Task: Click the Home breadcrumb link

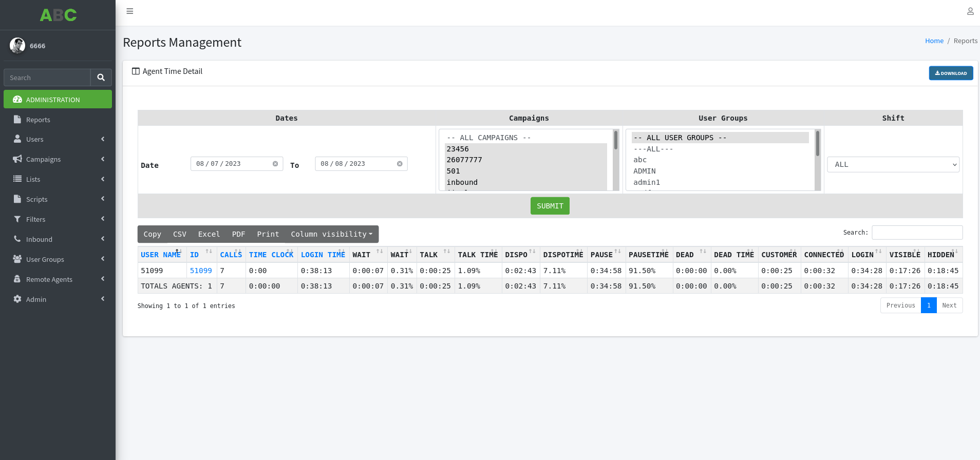Action: [x=934, y=41]
